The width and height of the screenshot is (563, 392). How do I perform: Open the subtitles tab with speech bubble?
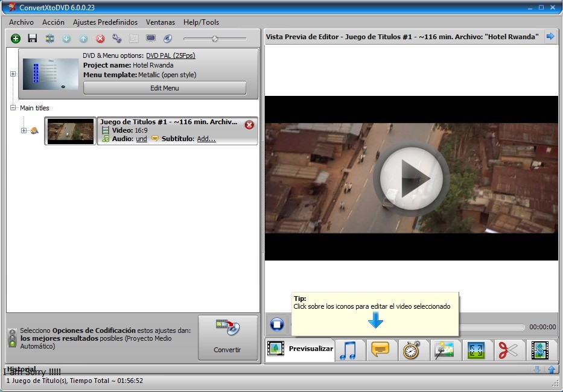tap(380, 350)
